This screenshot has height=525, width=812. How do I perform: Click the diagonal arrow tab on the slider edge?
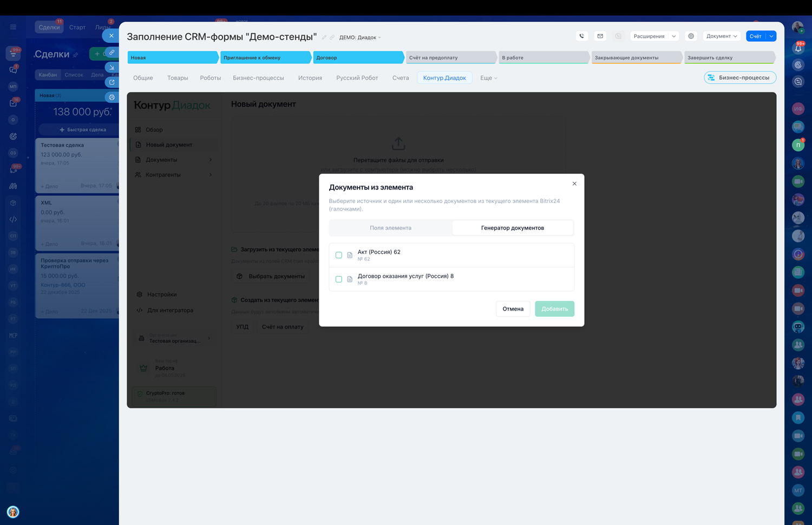[x=112, y=68]
